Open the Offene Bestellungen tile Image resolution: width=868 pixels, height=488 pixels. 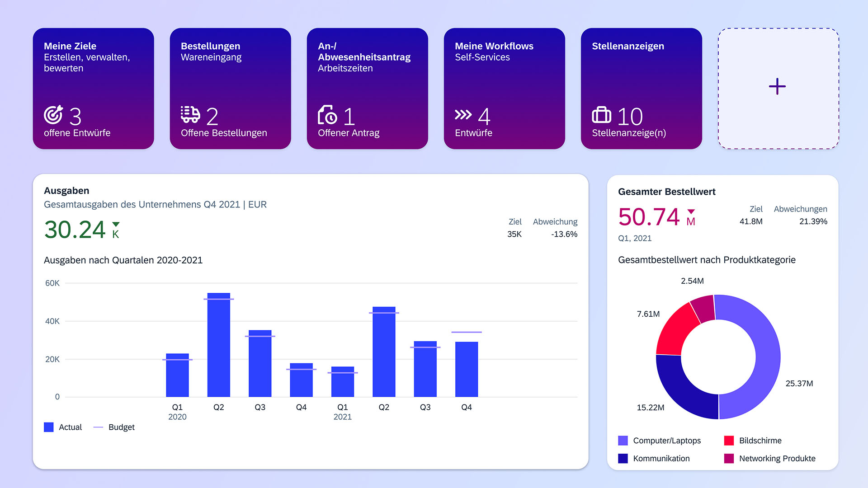point(230,89)
